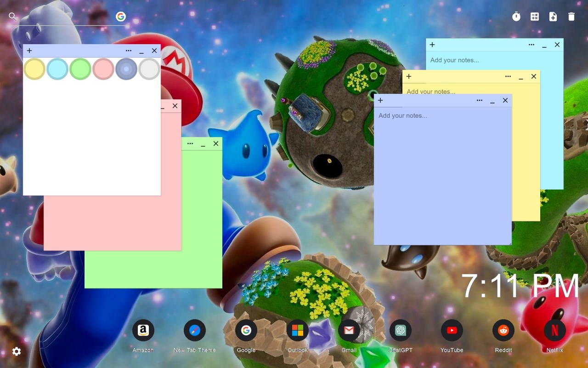
Task: Close the purple note
Action: 505,100
